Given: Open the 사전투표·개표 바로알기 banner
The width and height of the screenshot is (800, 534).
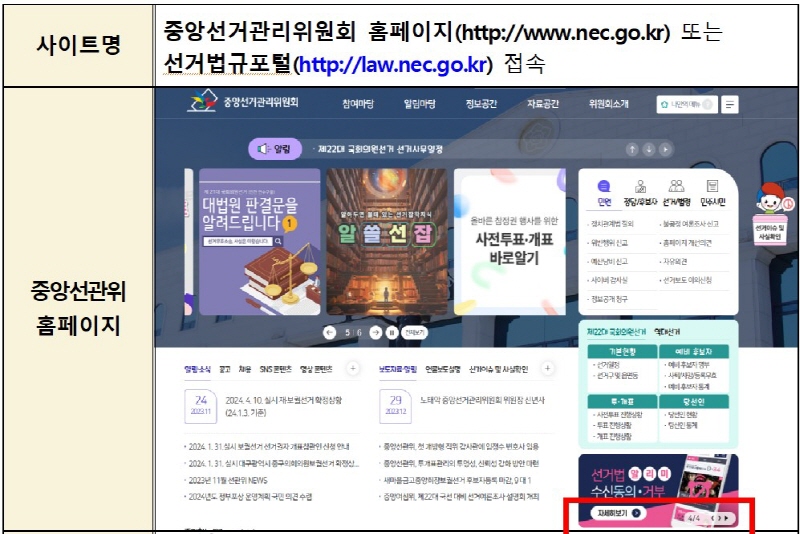Looking at the screenshot, I should click(510, 242).
